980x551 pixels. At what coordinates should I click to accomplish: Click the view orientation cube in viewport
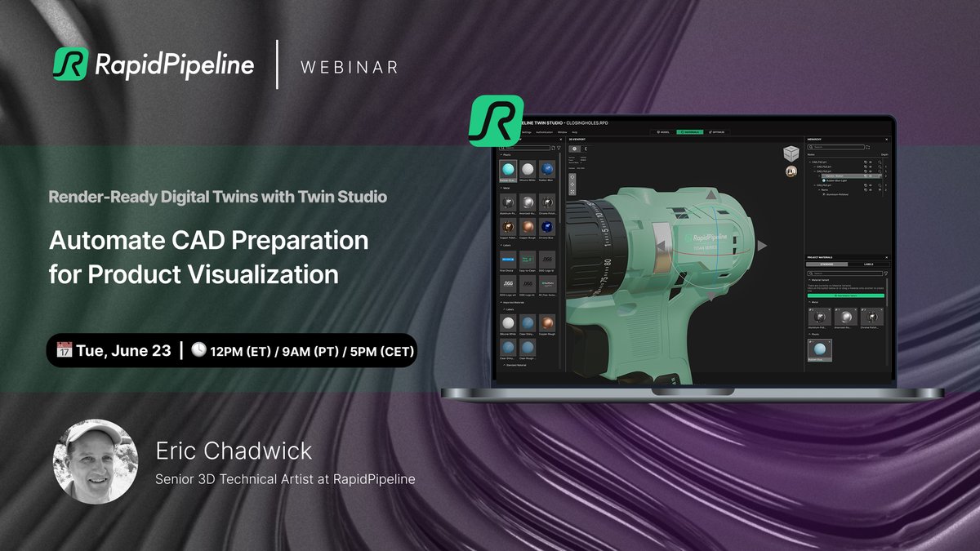791,153
